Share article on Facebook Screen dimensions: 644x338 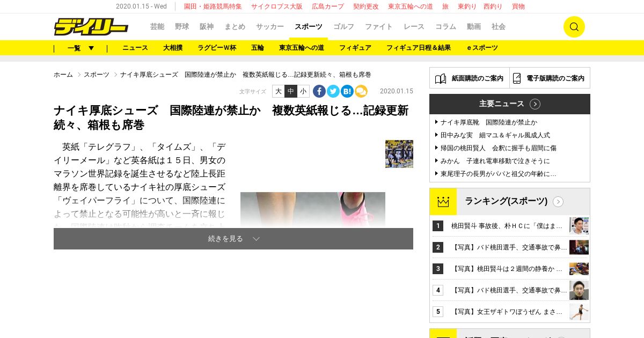tap(319, 91)
